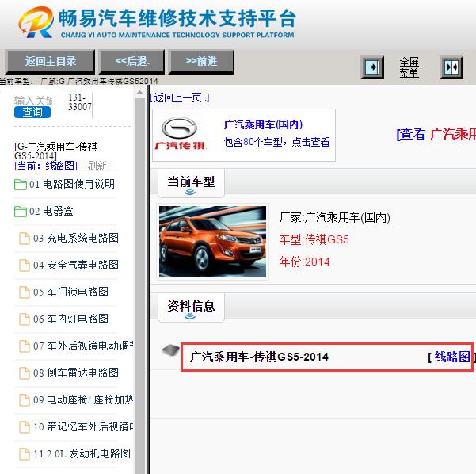Click the orange 传祺GS5 car thumbnail
476x474 pixels.
tap(212, 242)
